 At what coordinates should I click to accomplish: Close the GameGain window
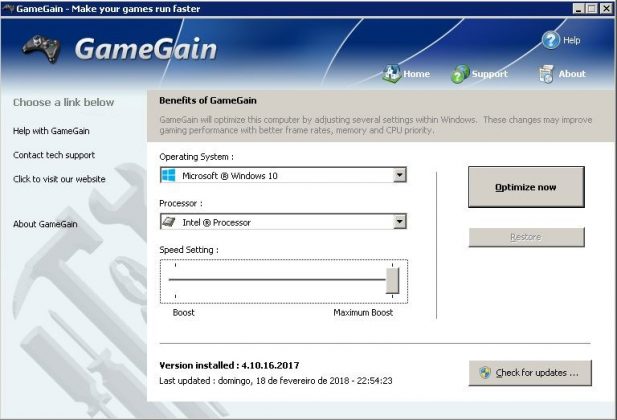pyautogui.click(x=606, y=8)
